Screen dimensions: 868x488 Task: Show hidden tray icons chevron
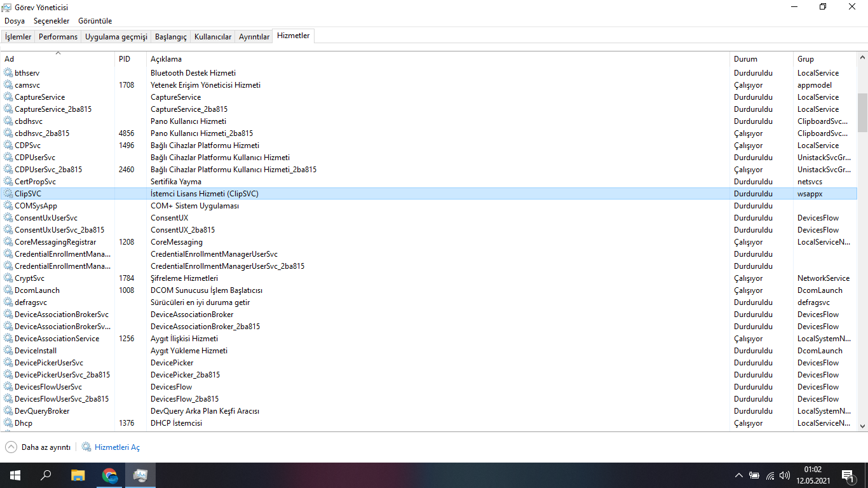coord(738,475)
